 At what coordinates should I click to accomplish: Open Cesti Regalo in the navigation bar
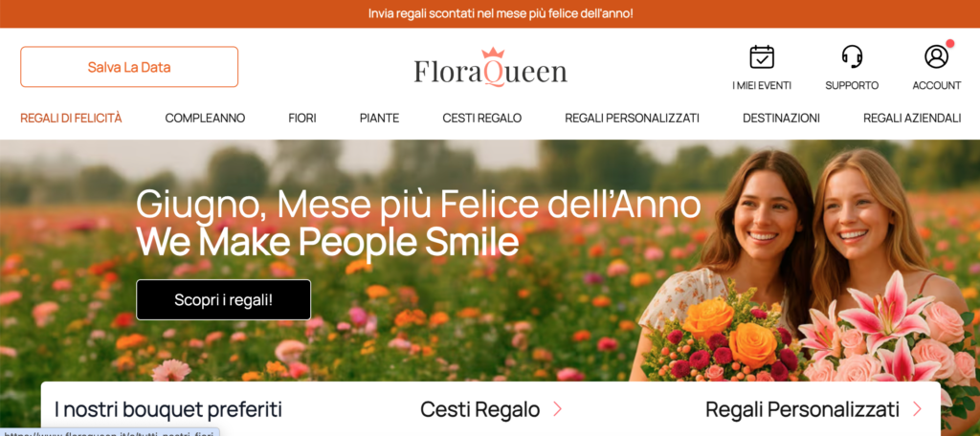point(482,118)
